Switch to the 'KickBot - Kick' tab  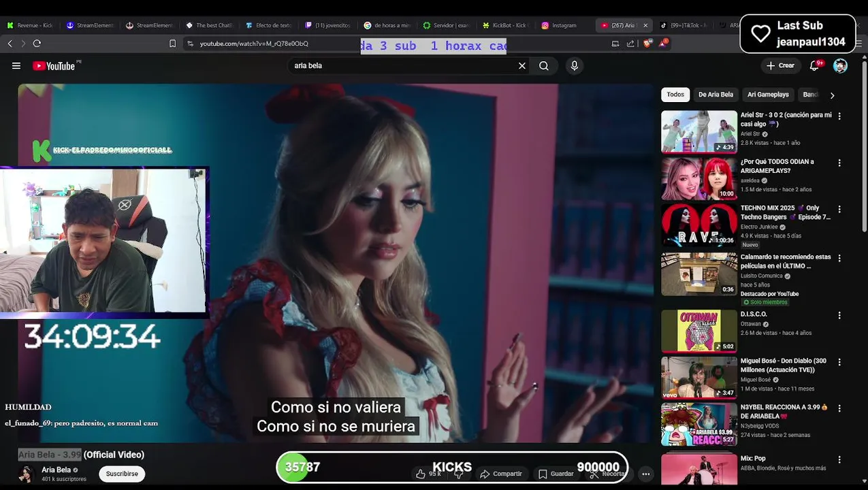pos(507,25)
